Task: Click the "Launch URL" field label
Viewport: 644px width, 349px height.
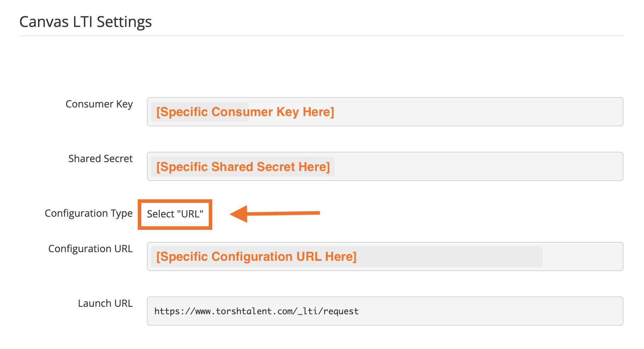Action: pyautogui.click(x=105, y=304)
